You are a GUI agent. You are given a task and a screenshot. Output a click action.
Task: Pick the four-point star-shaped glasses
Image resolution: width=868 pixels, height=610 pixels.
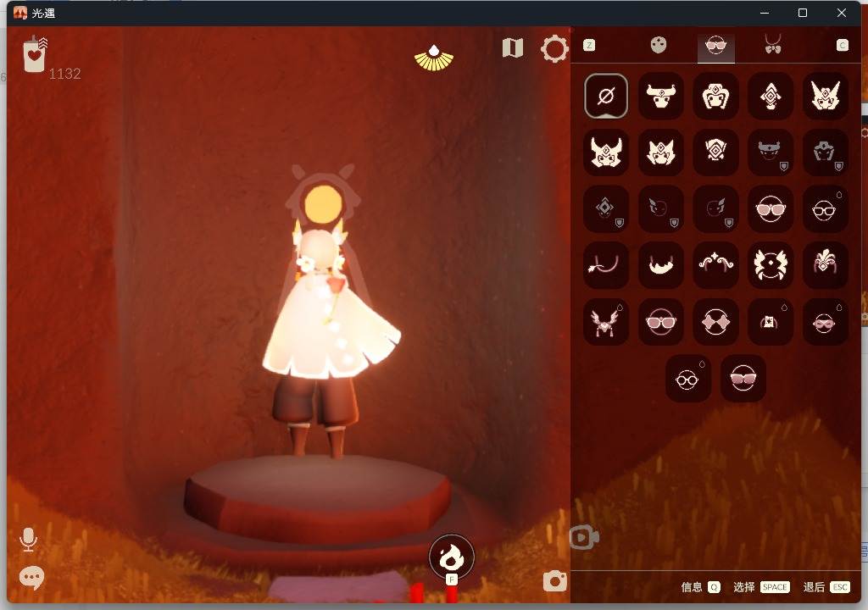tap(715, 322)
